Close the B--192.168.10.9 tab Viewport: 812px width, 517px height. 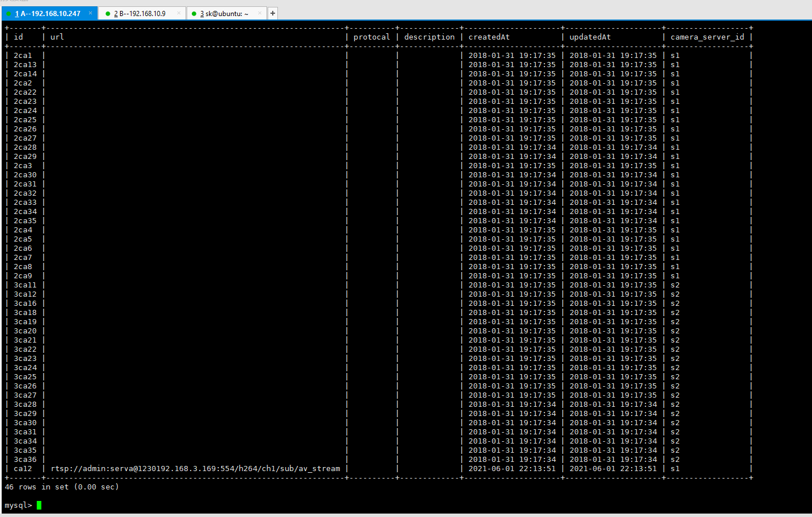pos(179,13)
